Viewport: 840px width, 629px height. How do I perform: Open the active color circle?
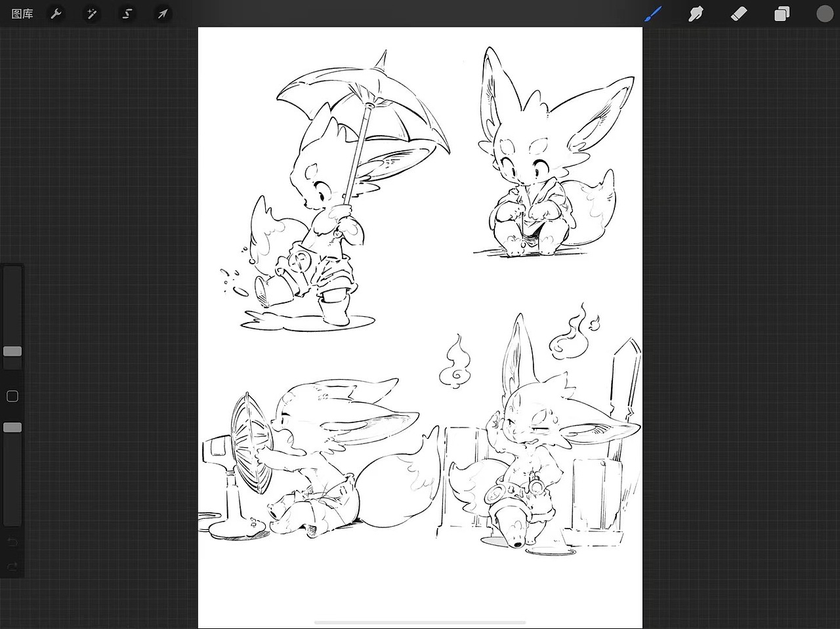click(825, 14)
